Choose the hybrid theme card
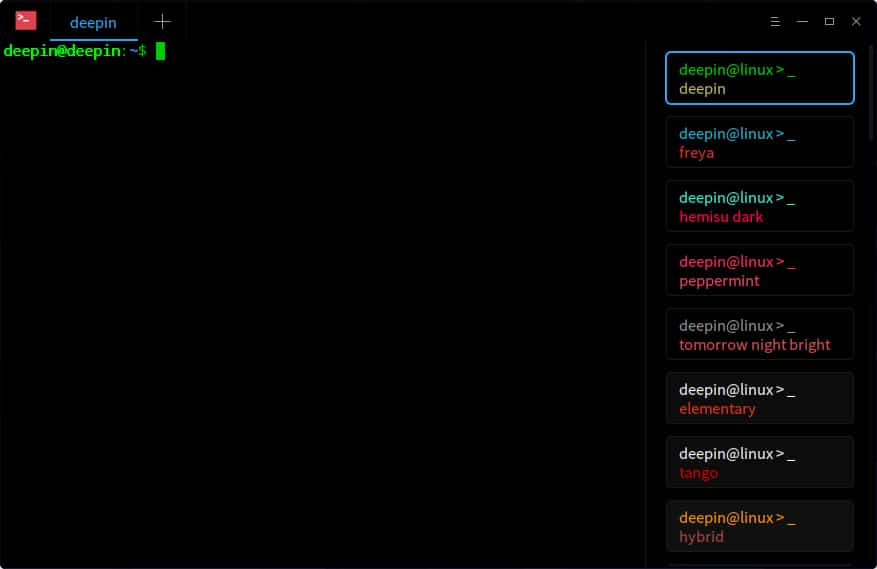This screenshot has width=877, height=569. pyautogui.click(x=760, y=526)
